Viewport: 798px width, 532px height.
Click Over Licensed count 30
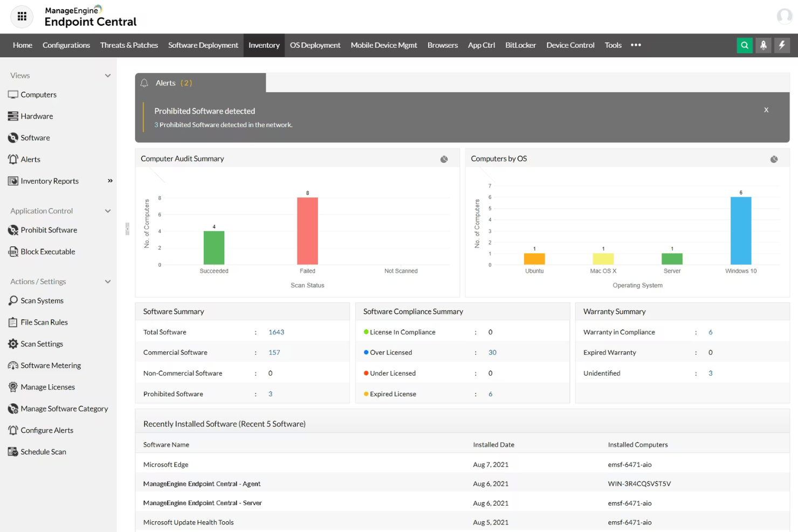493,353
